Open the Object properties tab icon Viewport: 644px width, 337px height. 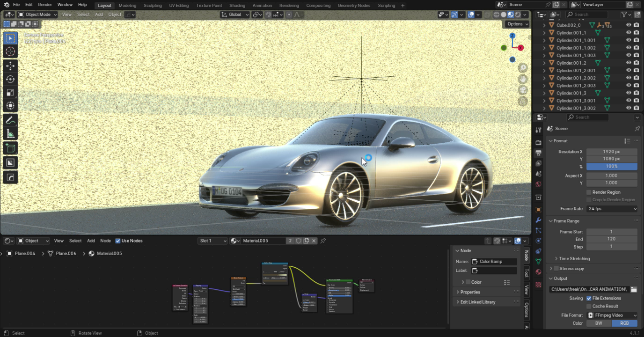click(538, 210)
